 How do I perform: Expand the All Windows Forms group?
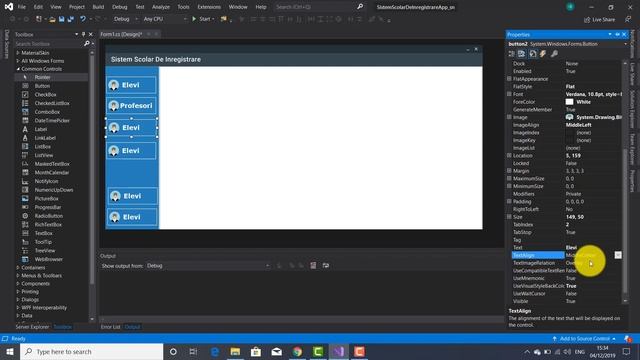pos(18,61)
